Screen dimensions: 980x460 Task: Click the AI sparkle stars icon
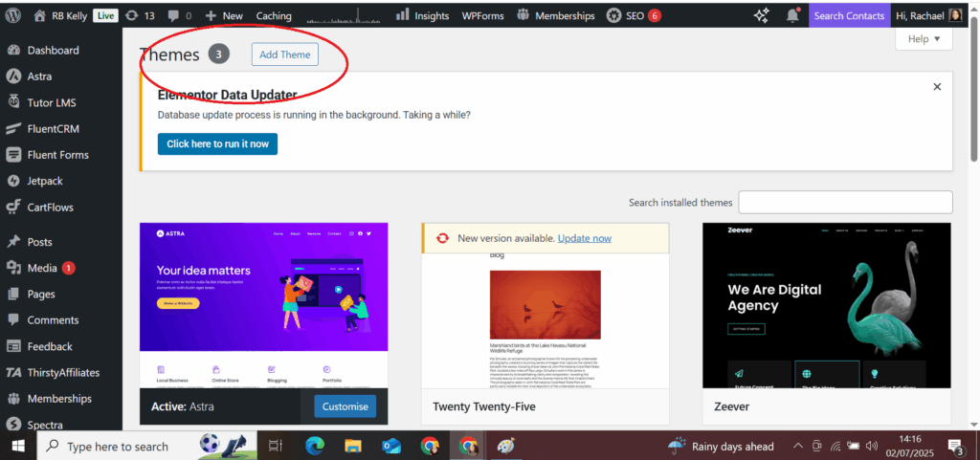(761, 15)
